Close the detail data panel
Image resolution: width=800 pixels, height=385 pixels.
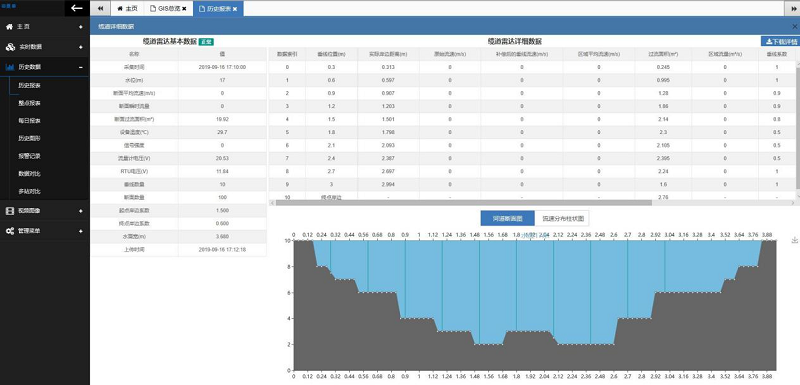[795, 26]
